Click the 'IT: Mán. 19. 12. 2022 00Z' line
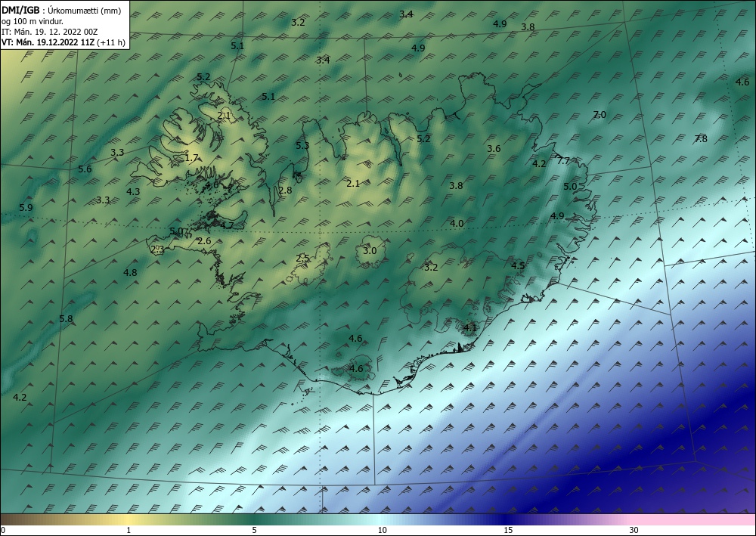 [50, 32]
